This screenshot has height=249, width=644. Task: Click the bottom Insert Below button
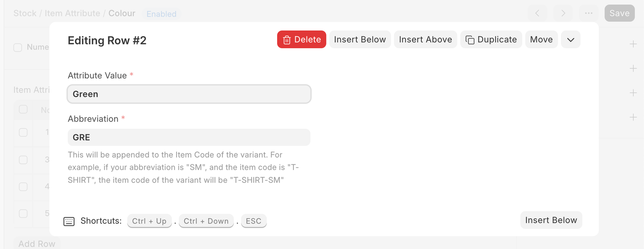[x=551, y=220]
